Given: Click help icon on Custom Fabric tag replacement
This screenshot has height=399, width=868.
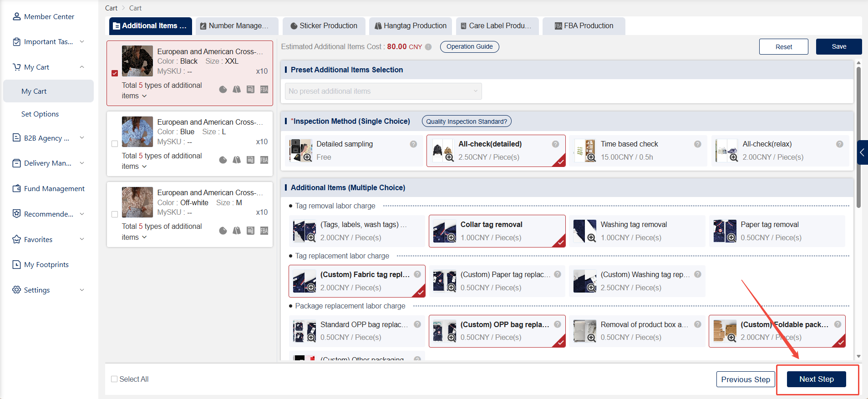Looking at the screenshot, I should click(x=417, y=274).
